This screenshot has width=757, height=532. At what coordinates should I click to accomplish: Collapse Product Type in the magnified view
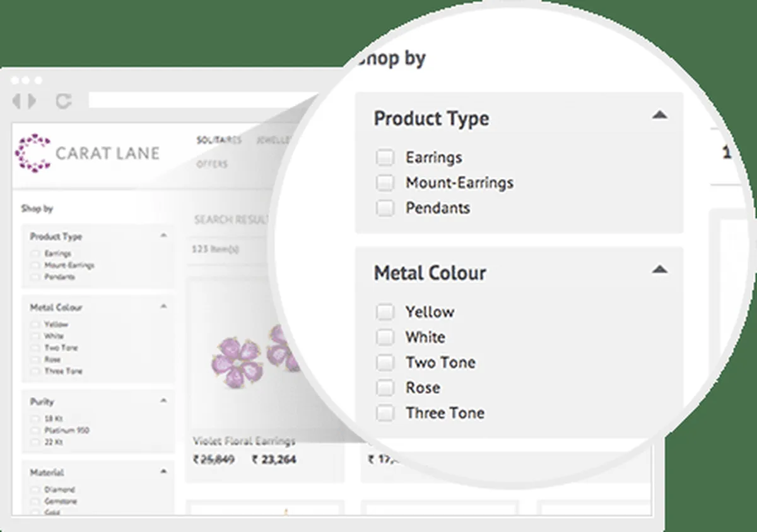click(659, 115)
